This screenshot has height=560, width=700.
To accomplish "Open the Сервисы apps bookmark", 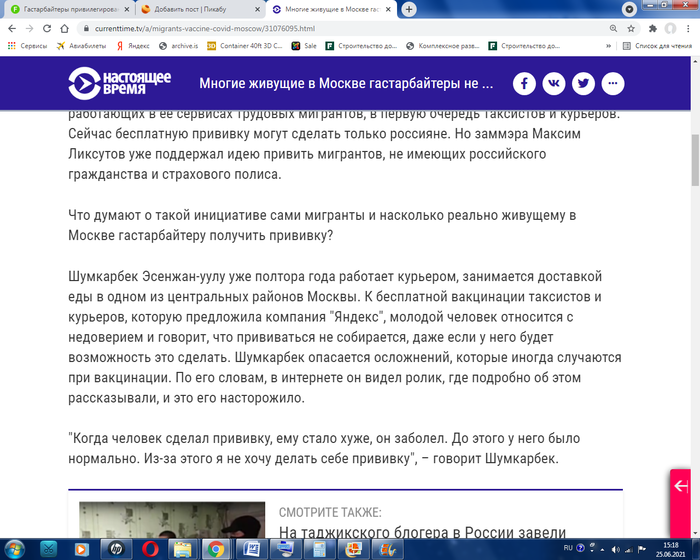I will click(27, 46).
